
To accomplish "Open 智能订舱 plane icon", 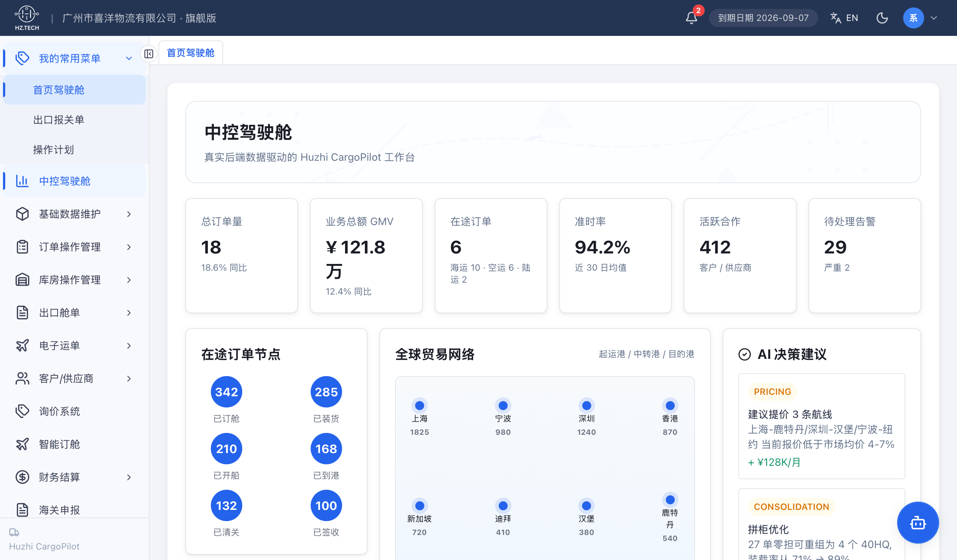I will 22,444.
